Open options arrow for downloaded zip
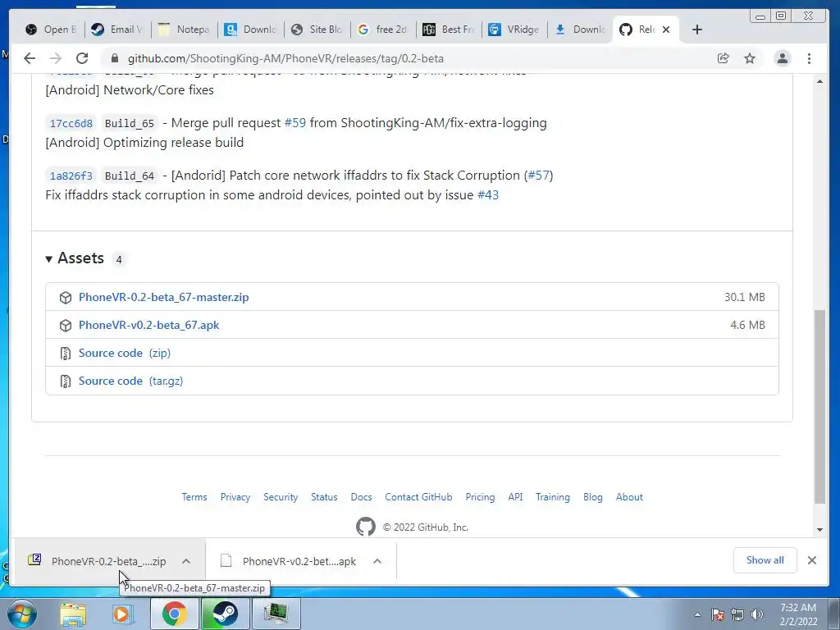Image resolution: width=840 pixels, height=630 pixels. pyautogui.click(x=186, y=561)
